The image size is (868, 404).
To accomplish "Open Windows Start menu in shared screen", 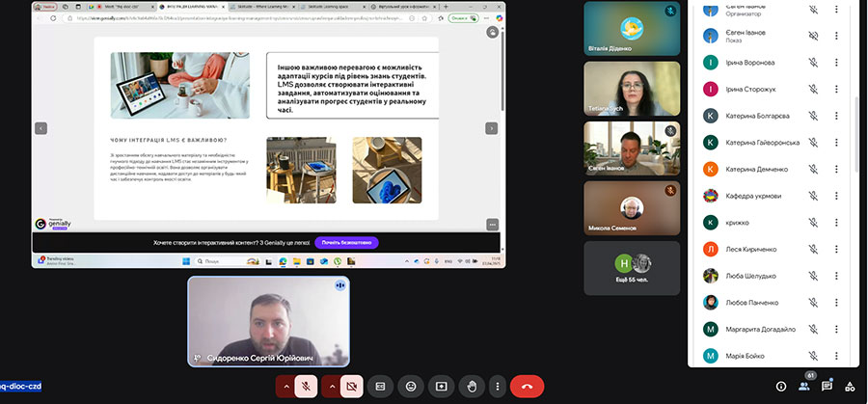I will pyautogui.click(x=185, y=261).
